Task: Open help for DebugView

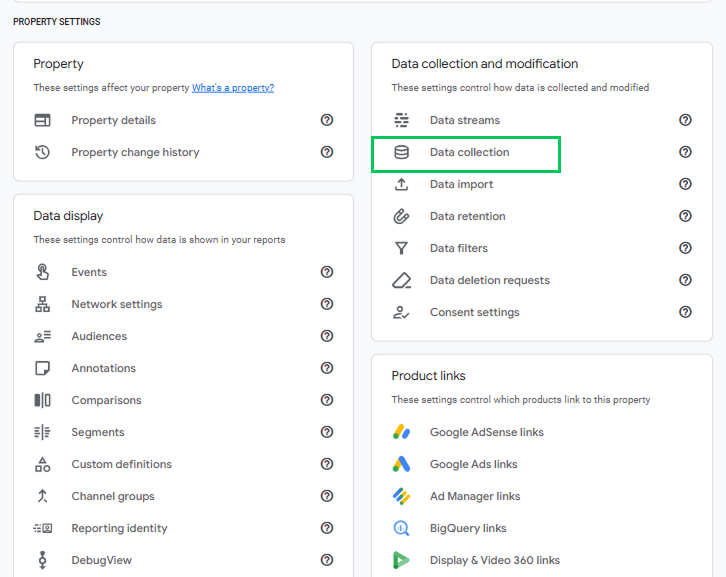Action: point(327,559)
